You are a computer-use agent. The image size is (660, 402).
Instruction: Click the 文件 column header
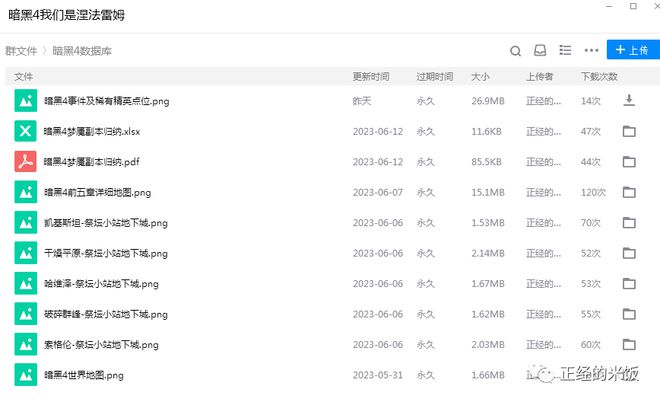(x=24, y=76)
